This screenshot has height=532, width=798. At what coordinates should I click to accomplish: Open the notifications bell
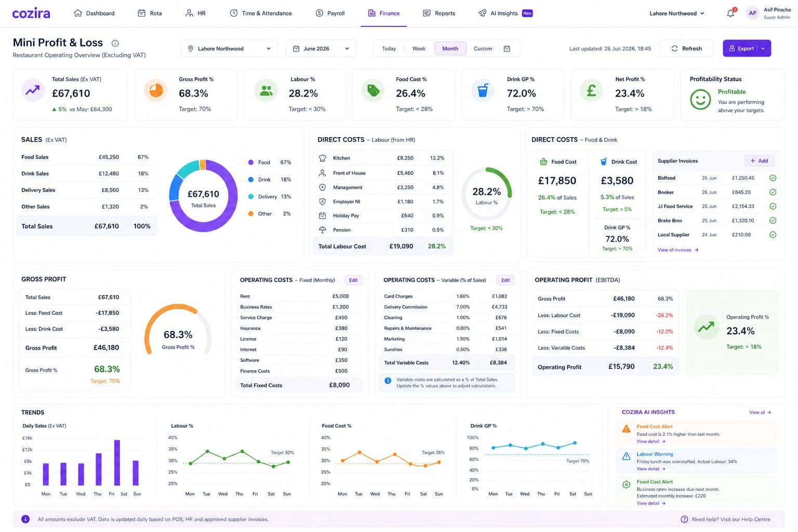730,13
